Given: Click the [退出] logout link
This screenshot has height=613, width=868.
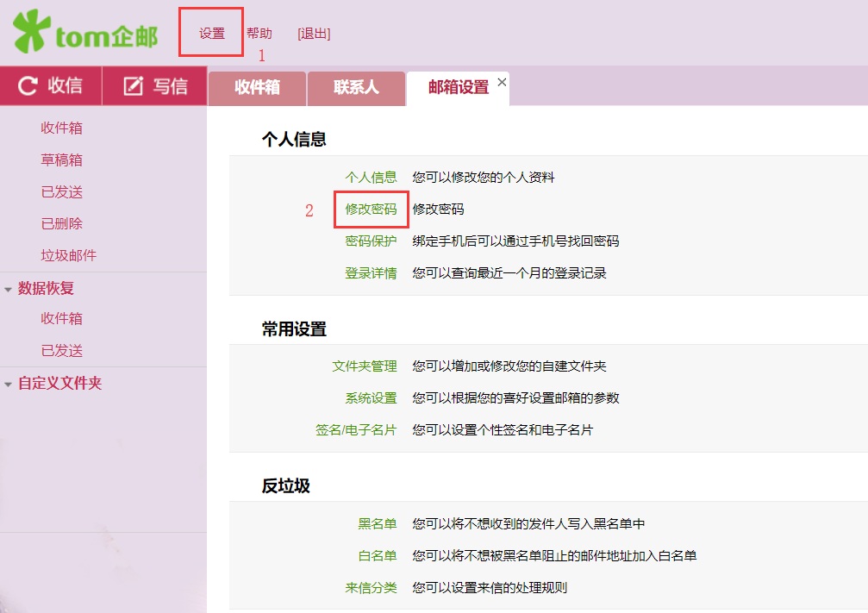Looking at the screenshot, I should coord(314,34).
